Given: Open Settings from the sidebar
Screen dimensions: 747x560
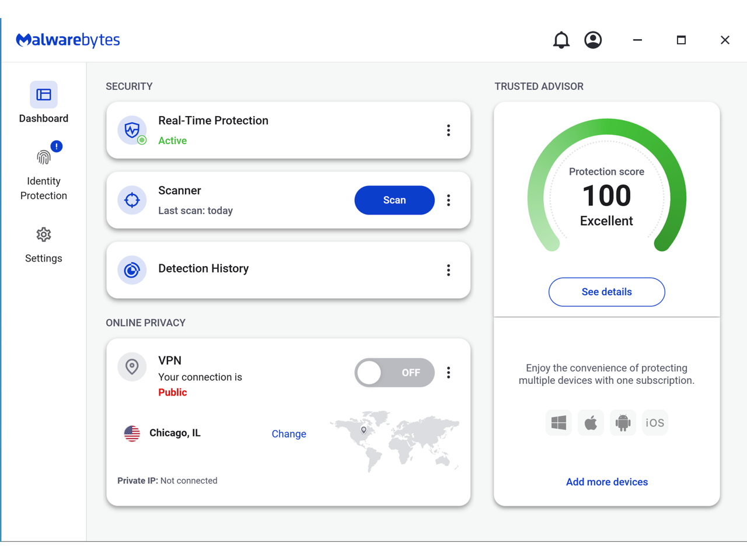Looking at the screenshot, I should pyautogui.click(x=44, y=245).
